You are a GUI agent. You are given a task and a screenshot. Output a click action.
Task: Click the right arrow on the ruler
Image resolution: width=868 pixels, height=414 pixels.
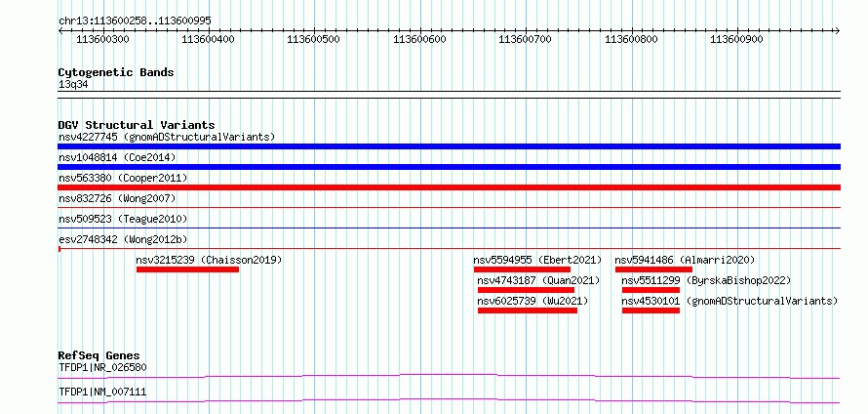coord(838,30)
